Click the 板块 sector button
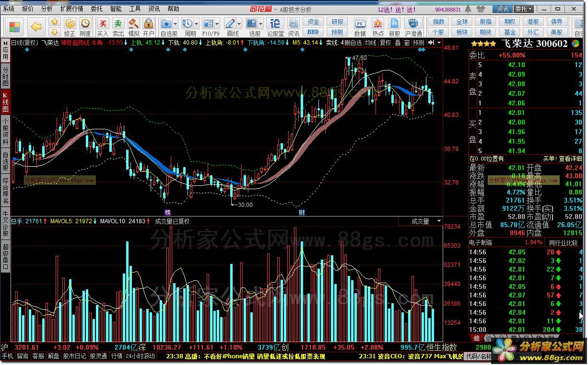 (462, 32)
